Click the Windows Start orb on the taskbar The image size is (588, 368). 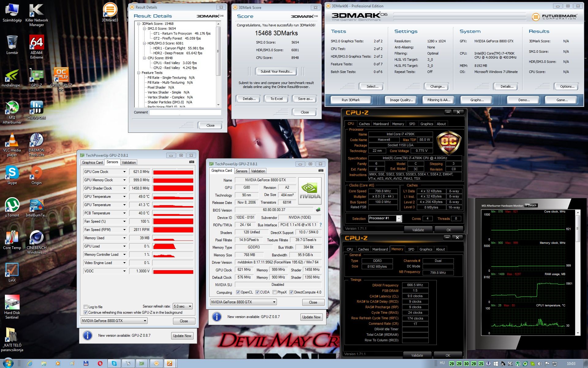pos(8,363)
